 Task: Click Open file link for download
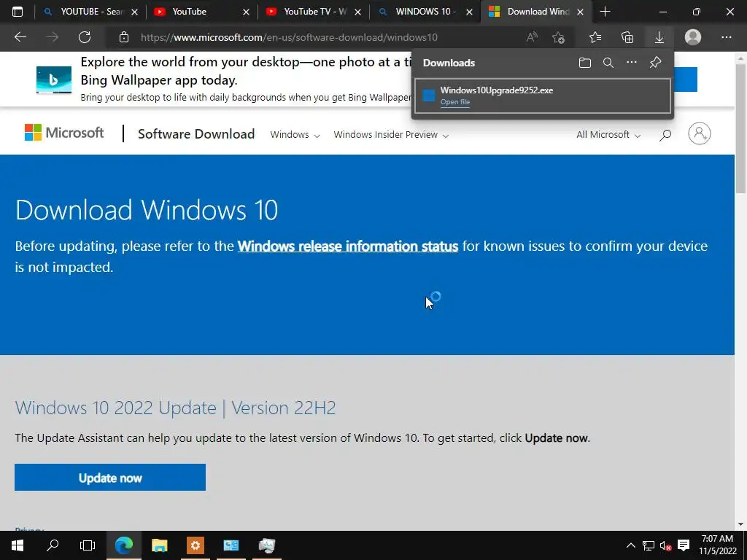[x=455, y=102]
